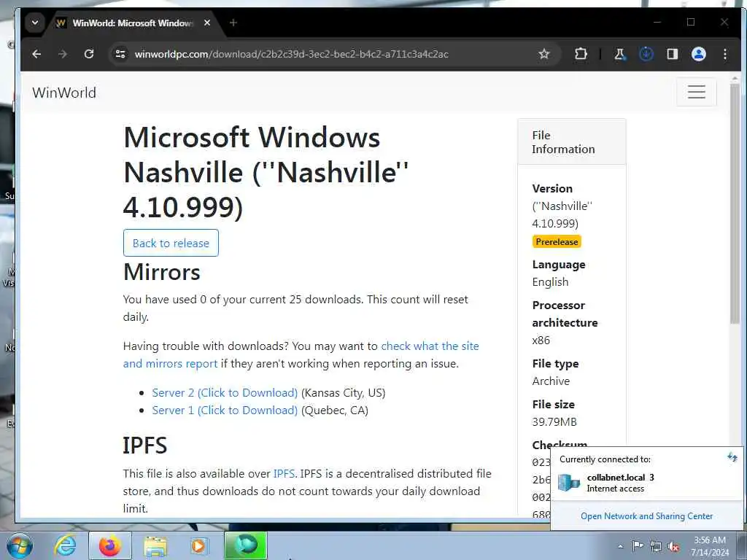
Task: Open the WinWorld home brand link
Action: coord(64,93)
